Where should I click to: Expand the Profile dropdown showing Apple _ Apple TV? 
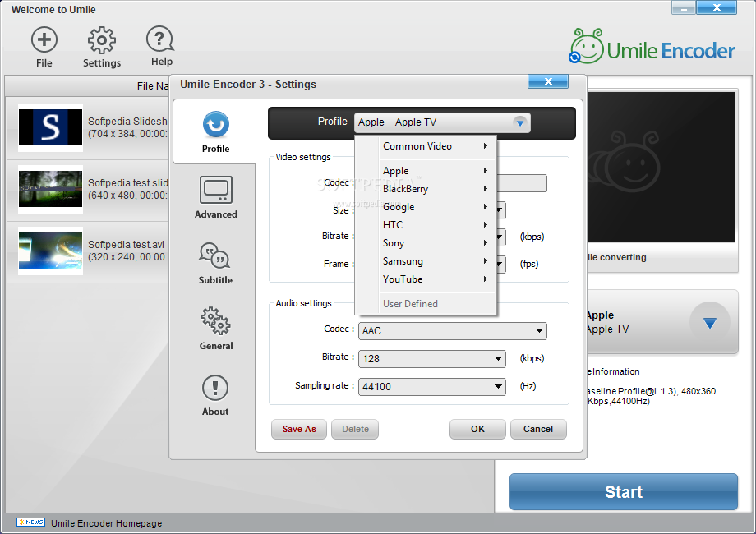442,122
